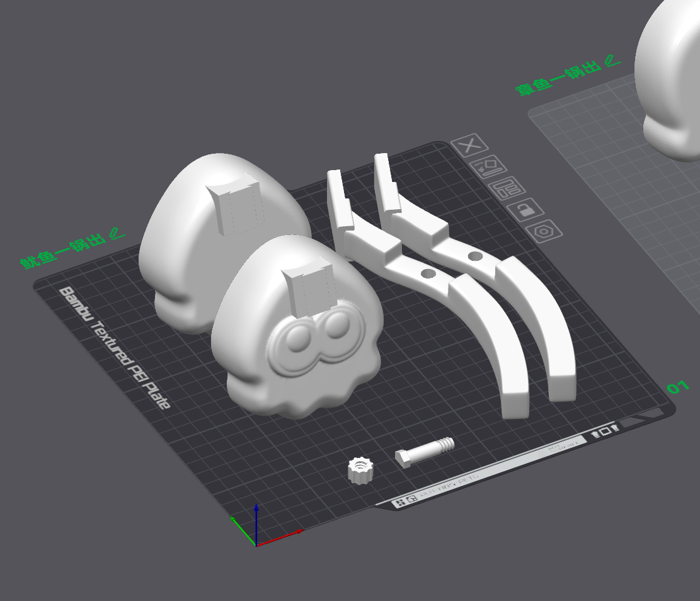Image resolution: width=700 pixels, height=601 pixels.
Task: Open plate settings hexagon icon
Action: point(544,231)
